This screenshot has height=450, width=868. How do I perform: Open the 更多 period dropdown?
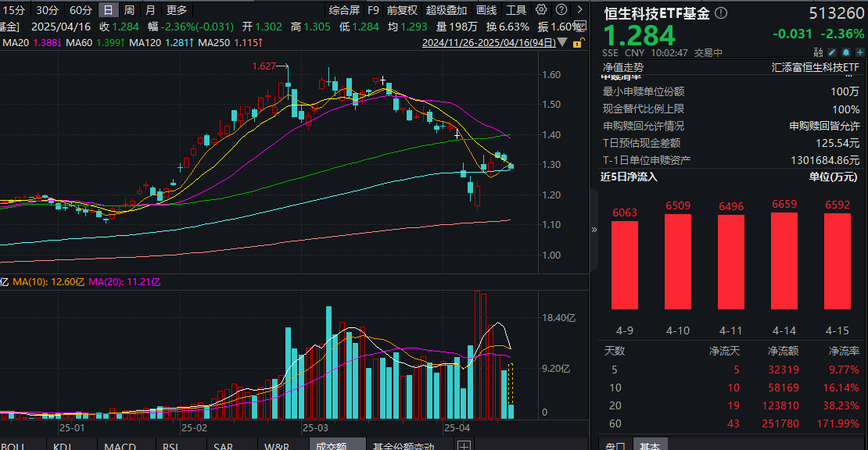coord(176,9)
